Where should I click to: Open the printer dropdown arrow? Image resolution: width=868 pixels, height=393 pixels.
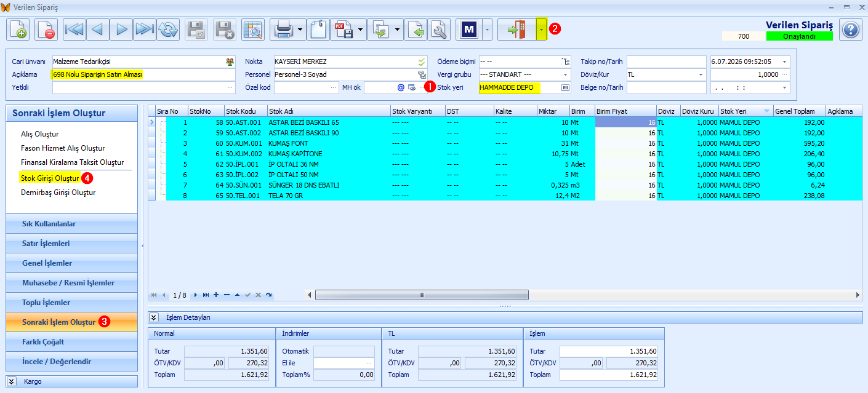tap(300, 29)
